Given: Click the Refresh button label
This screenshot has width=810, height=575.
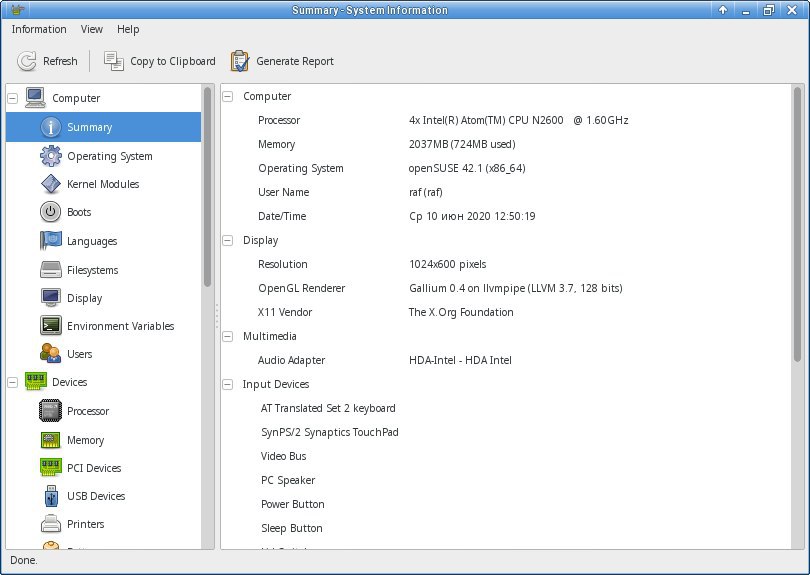Looking at the screenshot, I should 60,61.
